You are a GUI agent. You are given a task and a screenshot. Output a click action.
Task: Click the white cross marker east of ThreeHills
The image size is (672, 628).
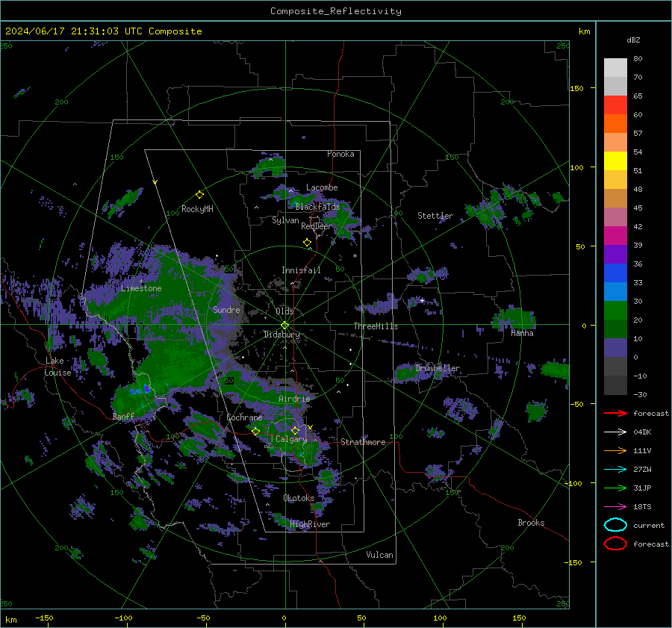point(422,300)
